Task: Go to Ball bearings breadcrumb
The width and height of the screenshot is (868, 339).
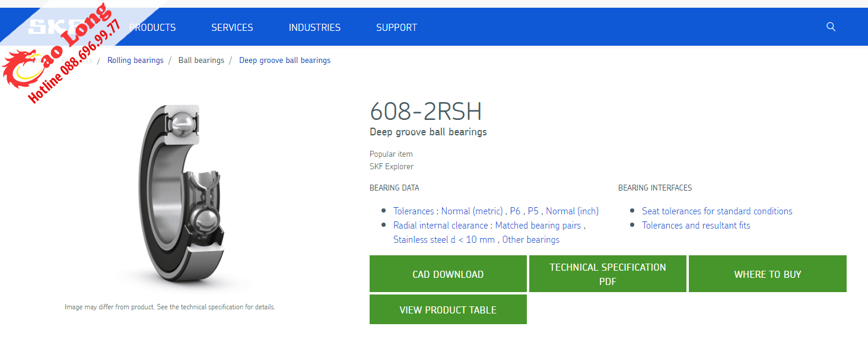Action: coord(201,60)
